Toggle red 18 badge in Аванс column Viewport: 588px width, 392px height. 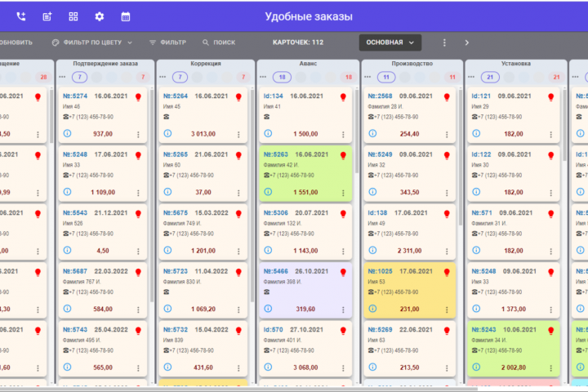click(x=349, y=78)
